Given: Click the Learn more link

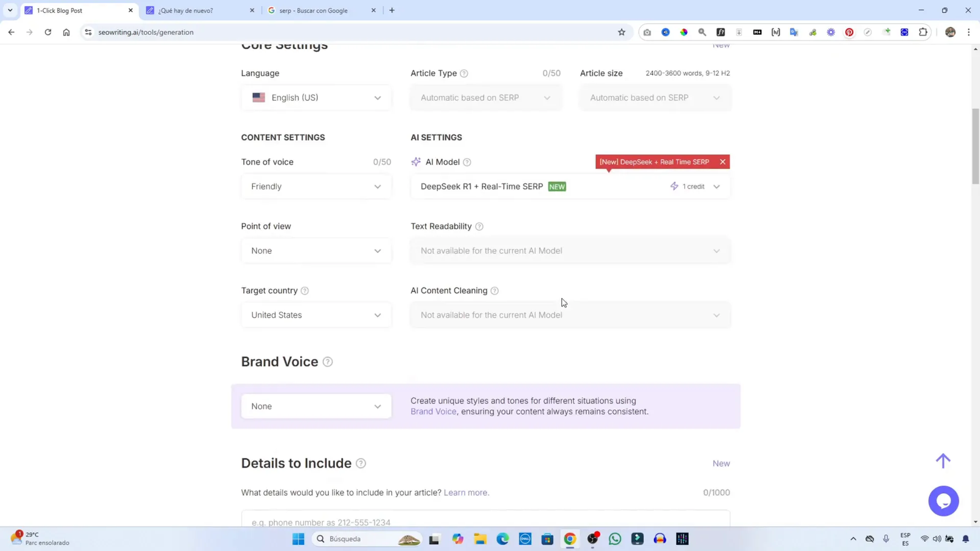Looking at the screenshot, I should point(466,492).
